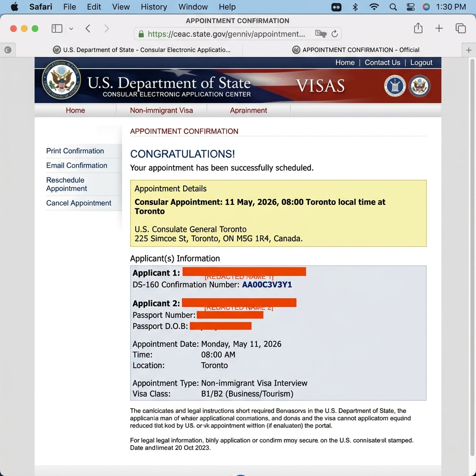Click the padlock icon in address bar
Screen dimensions: 476x476
pos(141,33)
